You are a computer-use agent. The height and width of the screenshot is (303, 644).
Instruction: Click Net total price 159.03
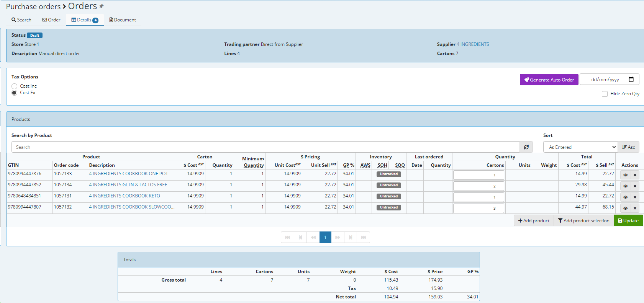(x=435, y=297)
